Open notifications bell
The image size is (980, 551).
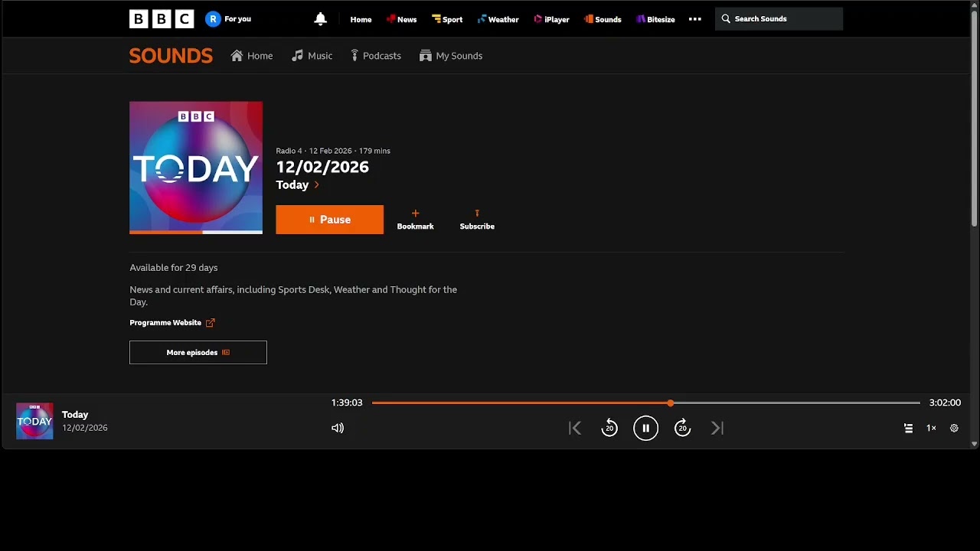(x=321, y=19)
